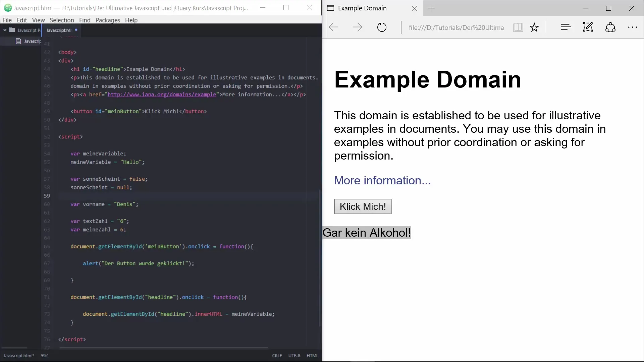Open Edge More actions ellipsis menu
Screen dimensions: 644x362
pyautogui.click(x=633, y=27)
